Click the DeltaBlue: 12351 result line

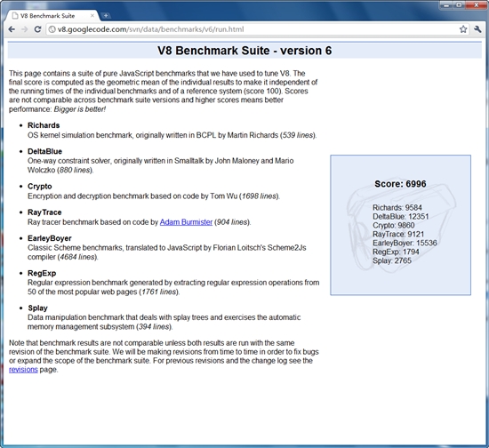[x=400, y=216]
